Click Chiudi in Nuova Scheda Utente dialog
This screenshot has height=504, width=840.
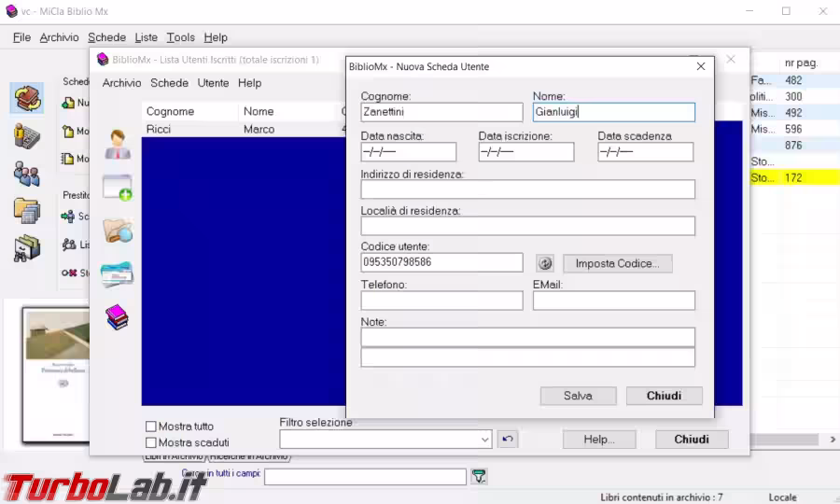pos(665,396)
